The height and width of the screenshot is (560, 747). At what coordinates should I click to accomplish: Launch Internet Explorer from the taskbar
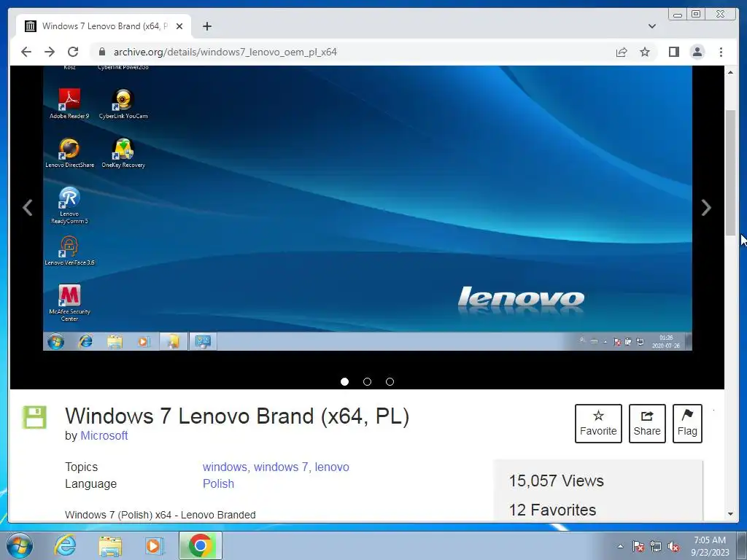pos(65,545)
